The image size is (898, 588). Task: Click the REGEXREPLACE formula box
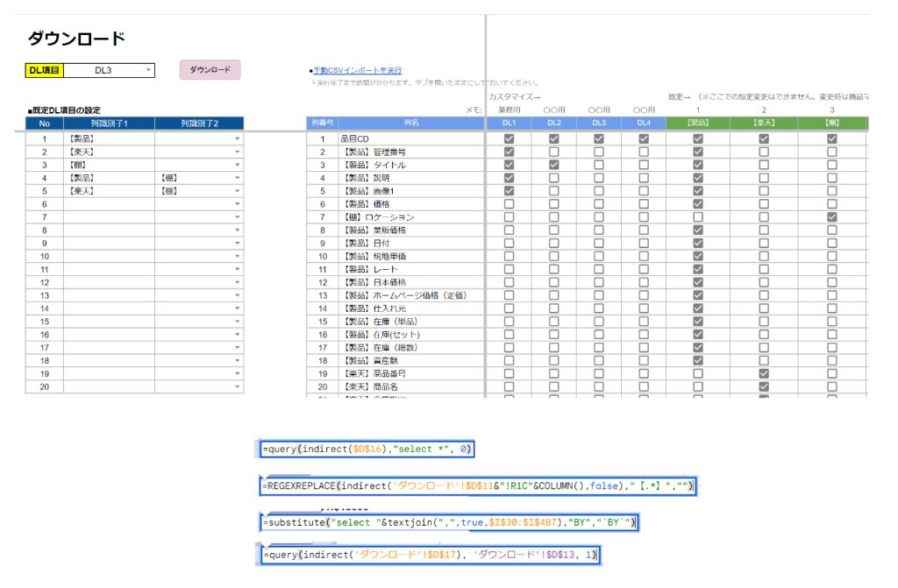[x=478, y=486]
